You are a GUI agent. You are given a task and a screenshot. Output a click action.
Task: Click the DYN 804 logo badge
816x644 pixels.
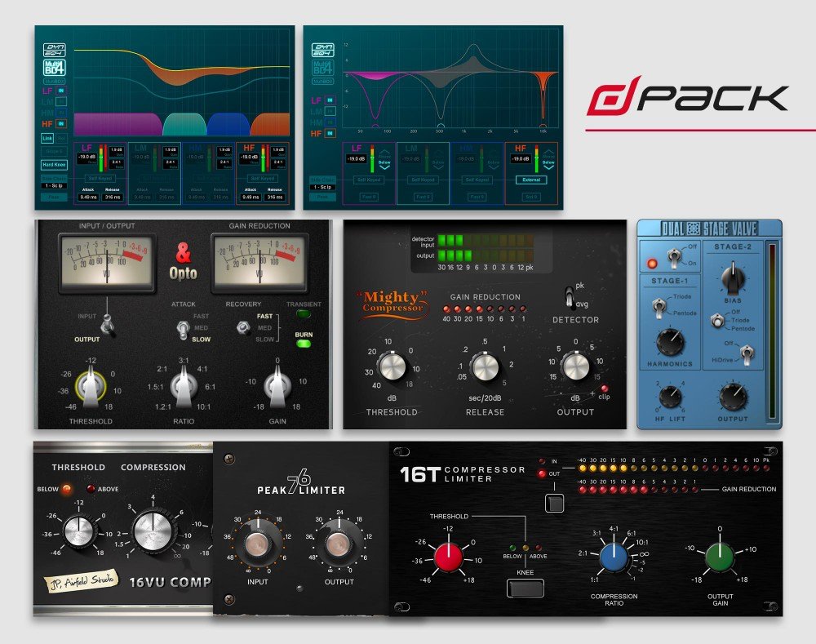pyautogui.click(x=55, y=49)
